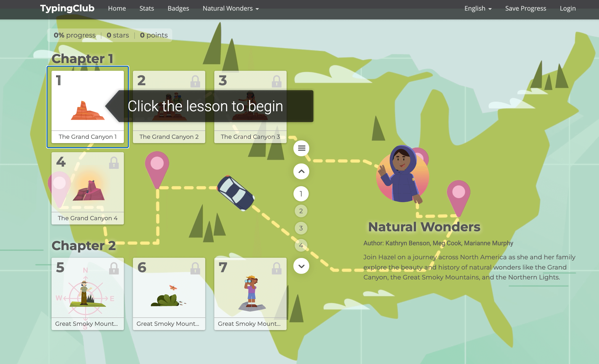Image resolution: width=599 pixels, height=364 pixels.
Task: Click the Save Progress link
Action: tap(525, 9)
